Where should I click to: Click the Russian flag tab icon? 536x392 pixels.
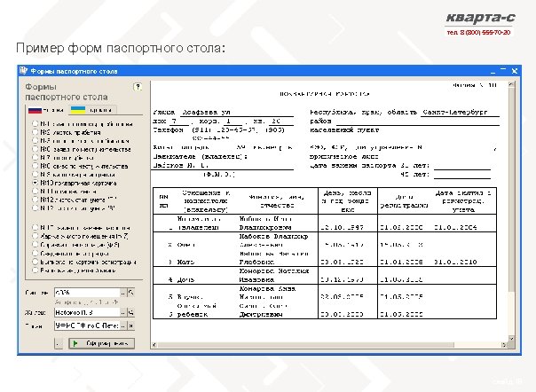click(x=35, y=110)
